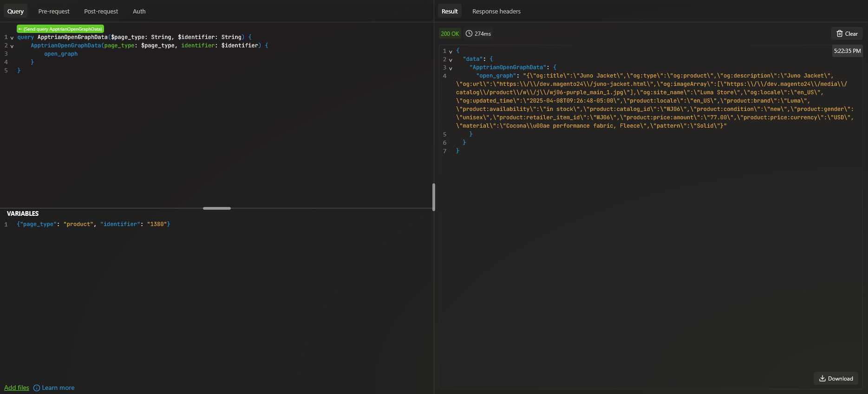This screenshot has height=394, width=868.
Task: Click the download arrow icon
Action: click(822, 378)
